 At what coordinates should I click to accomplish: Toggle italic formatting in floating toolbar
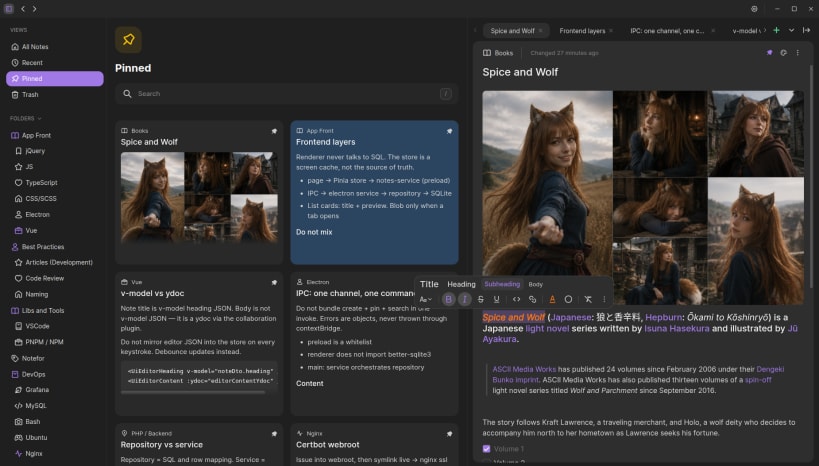coord(464,299)
